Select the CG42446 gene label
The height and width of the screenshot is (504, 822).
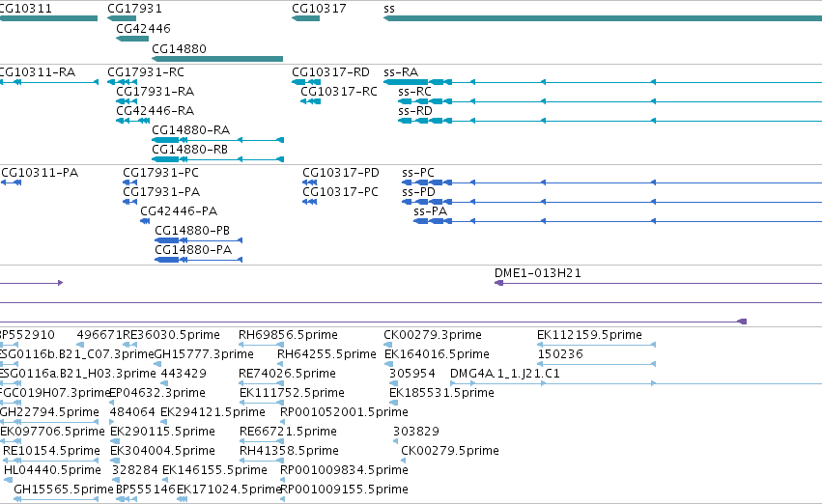pos(143,28)
